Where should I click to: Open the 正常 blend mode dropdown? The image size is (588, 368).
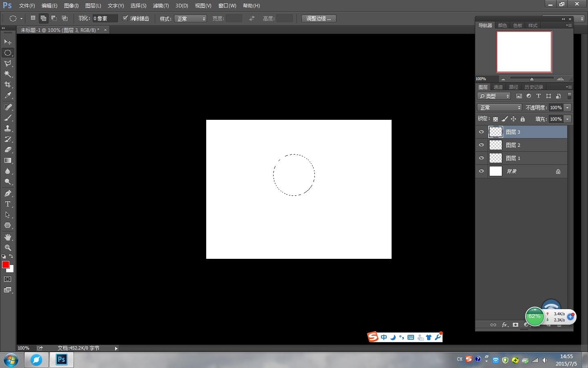(499, 108)
